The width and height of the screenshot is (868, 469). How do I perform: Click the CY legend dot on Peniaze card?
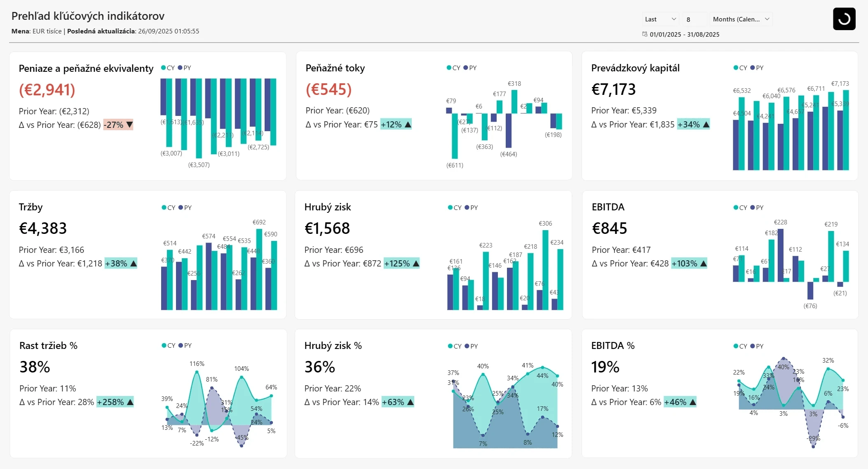coord(162,68)
